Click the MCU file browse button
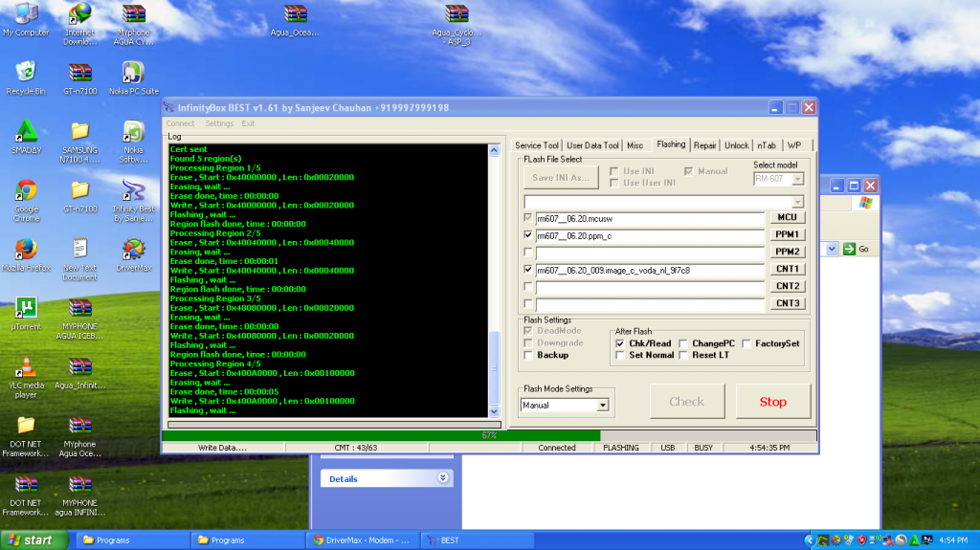Screen dimensions: 980x550 click(x=787, y=217)
